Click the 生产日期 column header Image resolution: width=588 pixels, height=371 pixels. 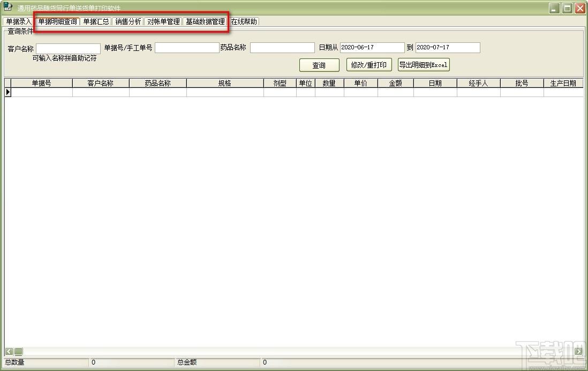563,83
